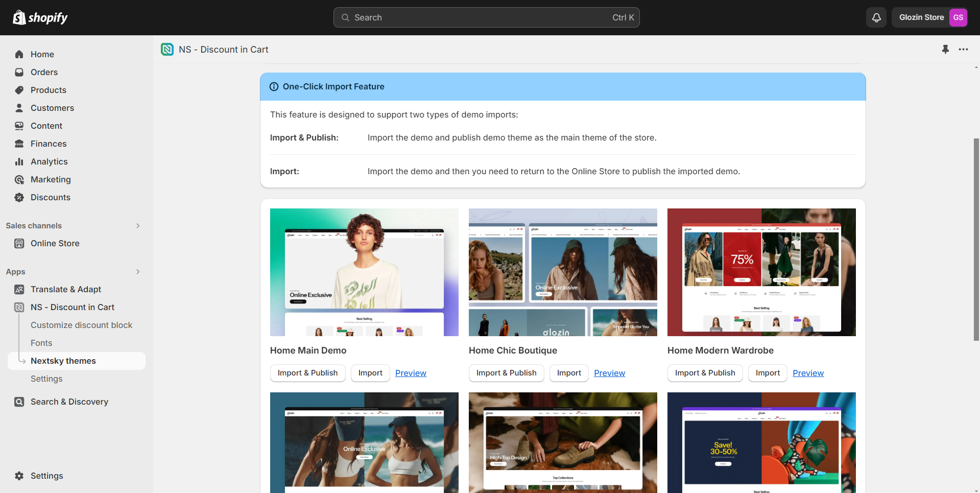980x493 pixels.
Task: Click the Settings gear icon
Action: point(19,476)
